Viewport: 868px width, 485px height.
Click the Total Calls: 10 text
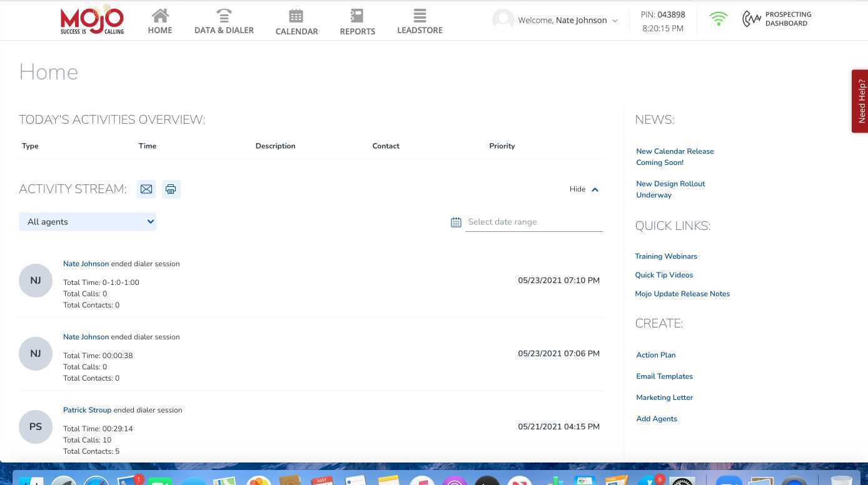point(87,440)
